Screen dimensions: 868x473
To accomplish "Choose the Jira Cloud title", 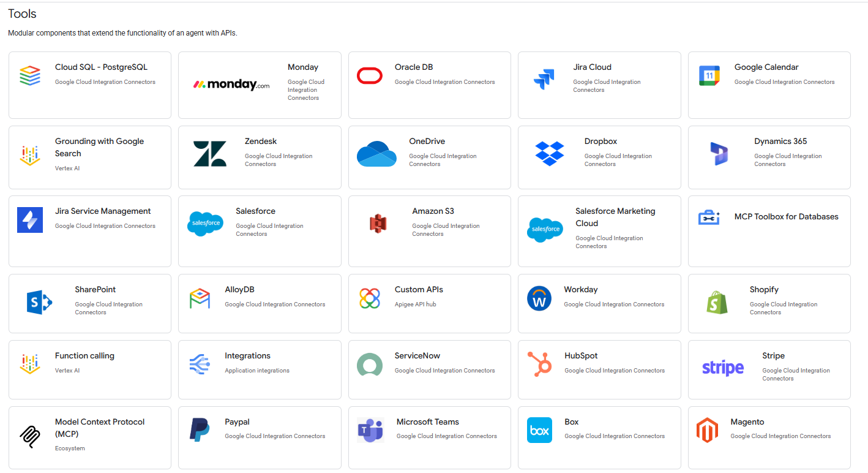I will (592, 67).
